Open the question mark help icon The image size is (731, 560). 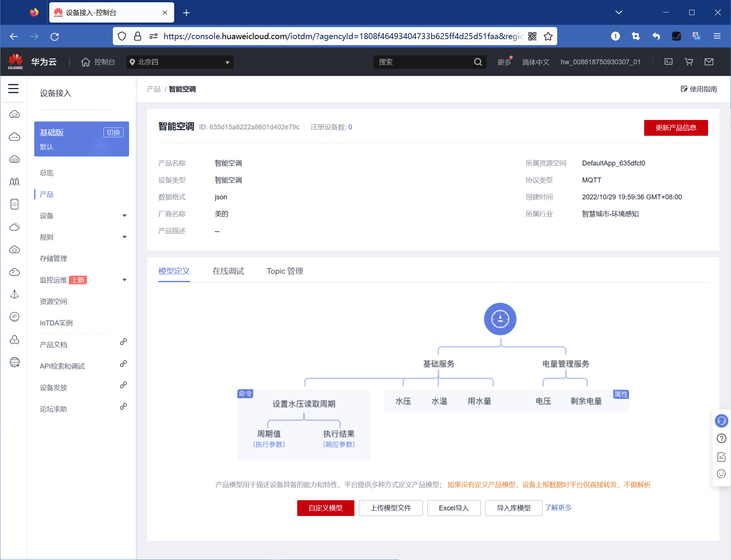tap(721, 439)
